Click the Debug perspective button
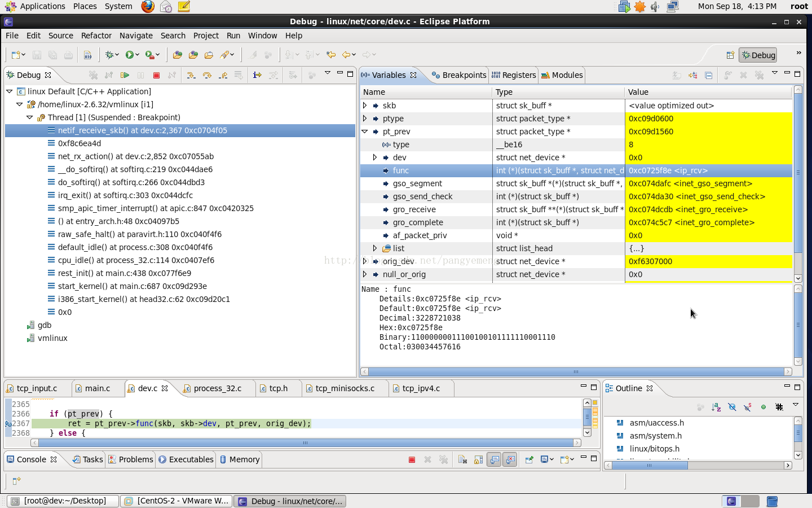 (758, 55)
